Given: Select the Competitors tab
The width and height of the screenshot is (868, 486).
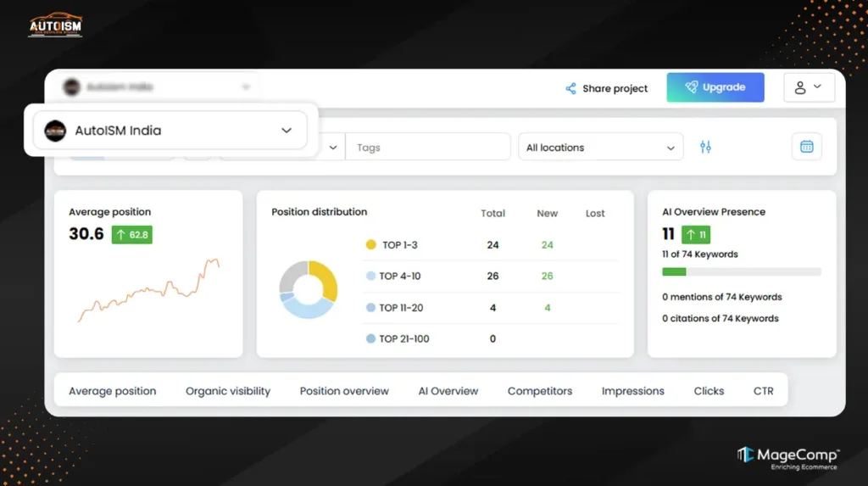Looking at the screenshot, I should pyautogui.click(x=540, y=391).
